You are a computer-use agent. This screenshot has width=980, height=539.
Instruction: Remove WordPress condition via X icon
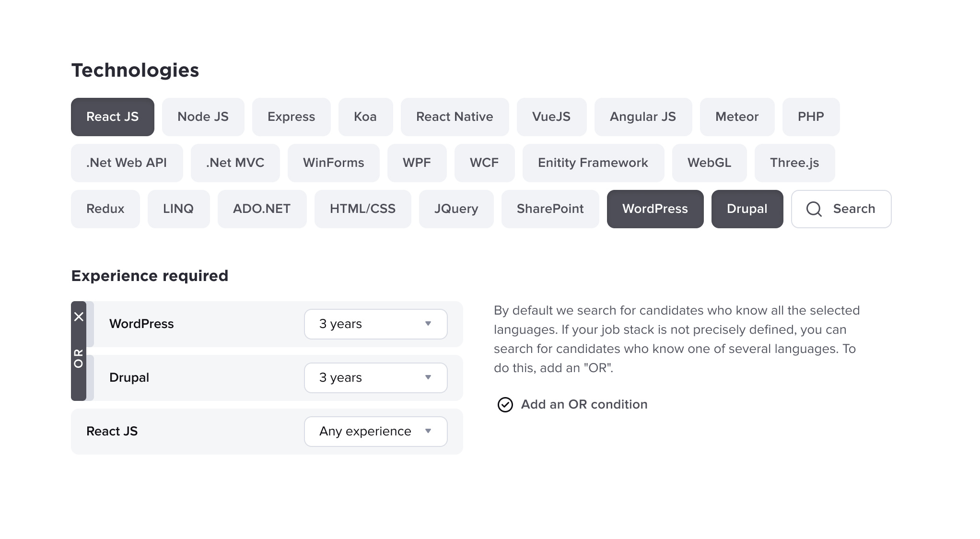click(x=79, y=316)
